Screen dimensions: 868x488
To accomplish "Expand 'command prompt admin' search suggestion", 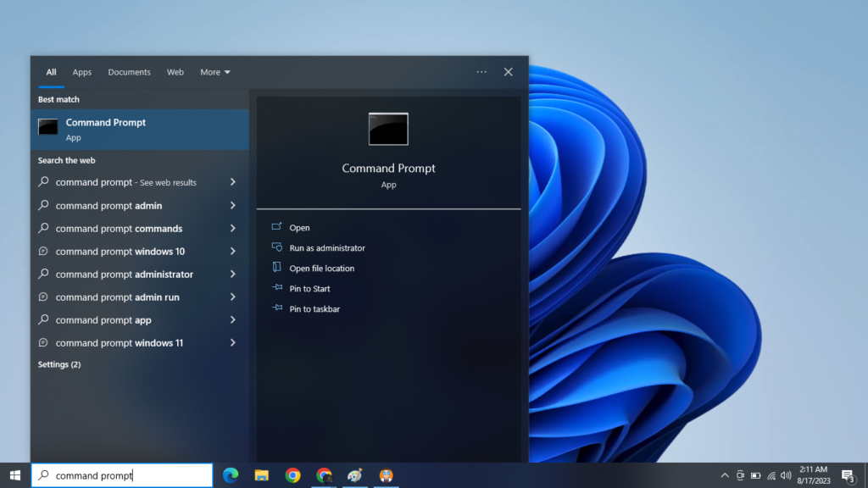I will point(235,205).
